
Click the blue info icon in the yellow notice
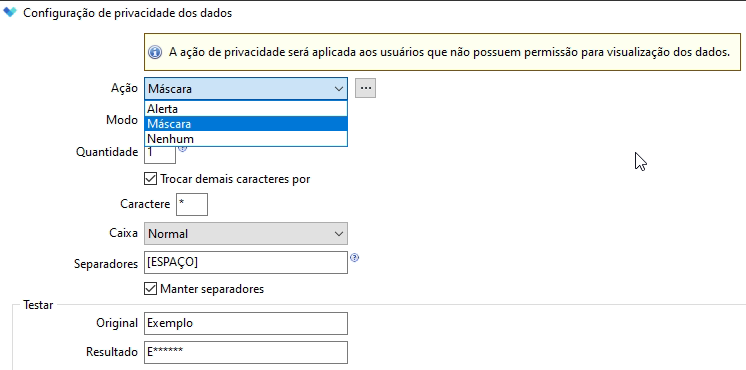(155, 52)
